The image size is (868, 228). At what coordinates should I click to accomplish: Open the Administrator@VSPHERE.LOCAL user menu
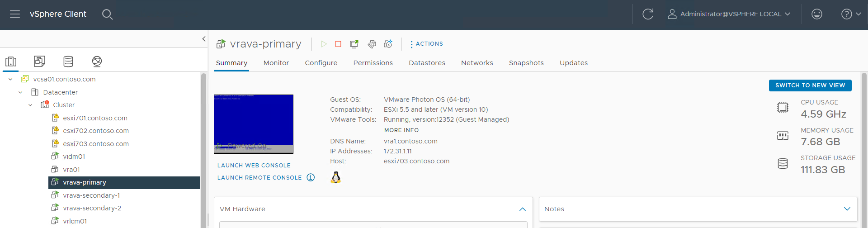click(x=729, y=14)
